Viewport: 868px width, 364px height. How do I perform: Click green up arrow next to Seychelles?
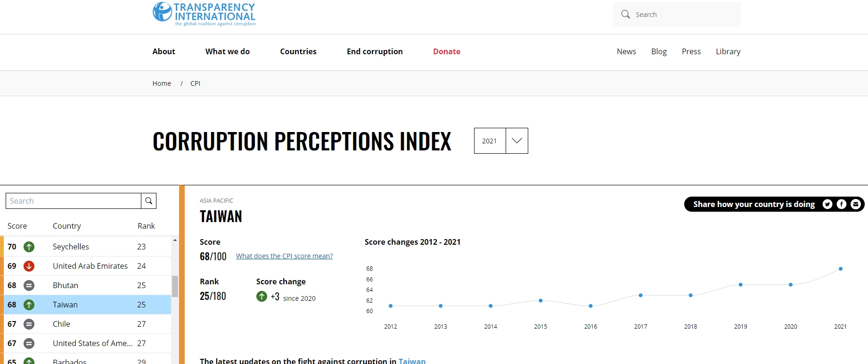[29, 247]
